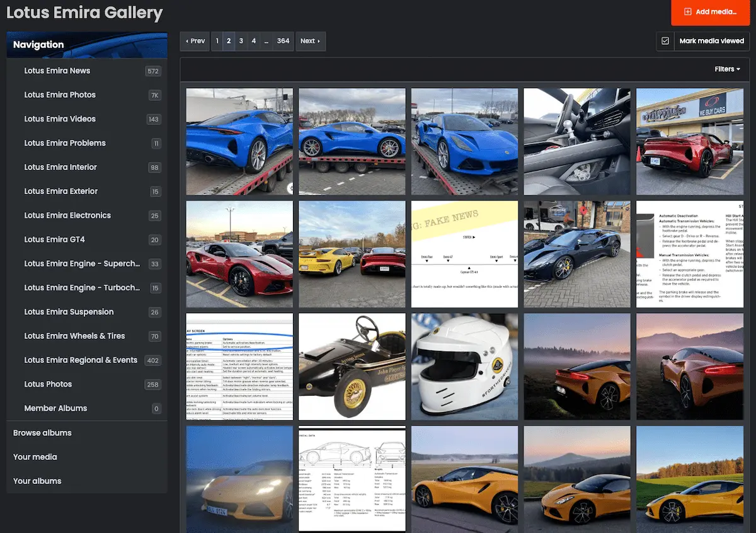
Task: Toggle the Mark media viewed control
Action: click(x=711, y=41)
